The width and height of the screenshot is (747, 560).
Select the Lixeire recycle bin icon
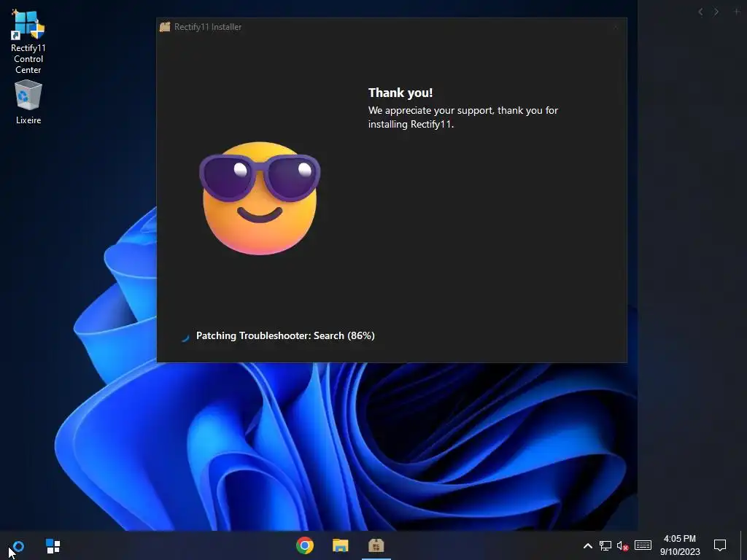click(x=28, y=102)
